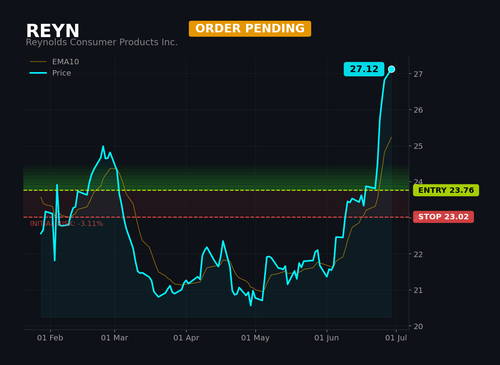The image size is (500, 365).
Task: Click the 21 price axis tick
Action: [x=418, y=290]
